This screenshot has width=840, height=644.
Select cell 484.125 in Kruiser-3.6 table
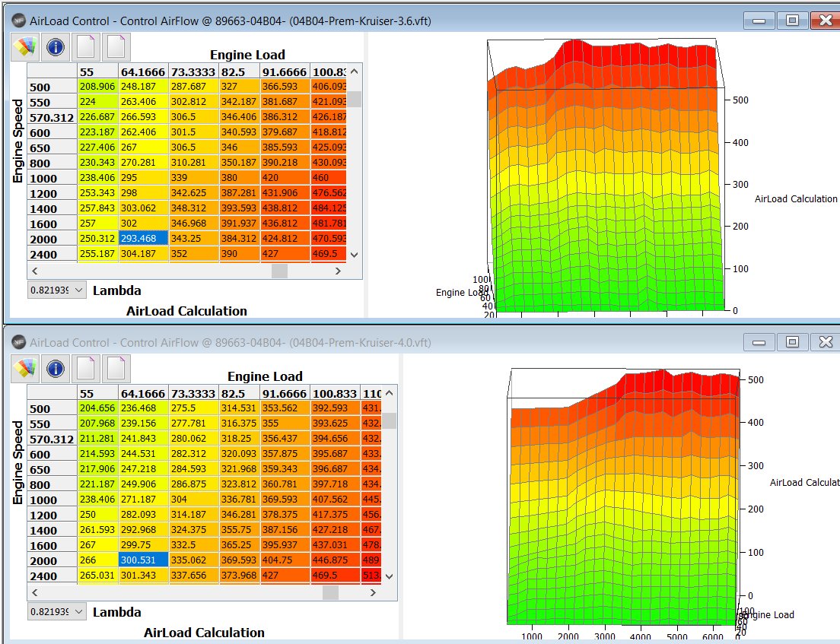pos(329,208)
